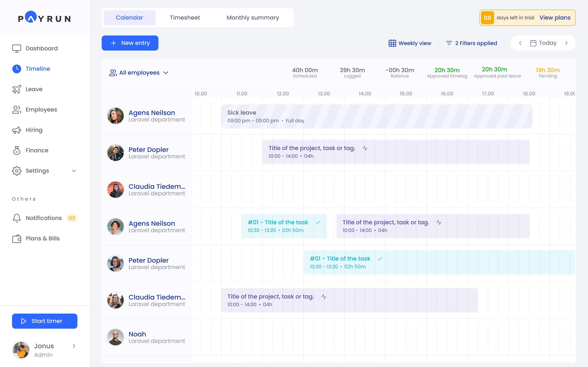Click the Leave airplane icon

click(17, 89)
